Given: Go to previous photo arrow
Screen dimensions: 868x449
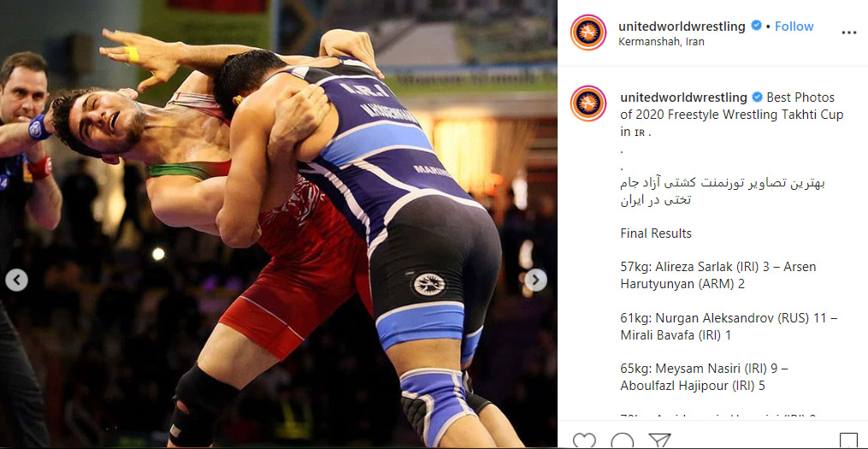Looking at the screenshot, I should coord(16,281).
